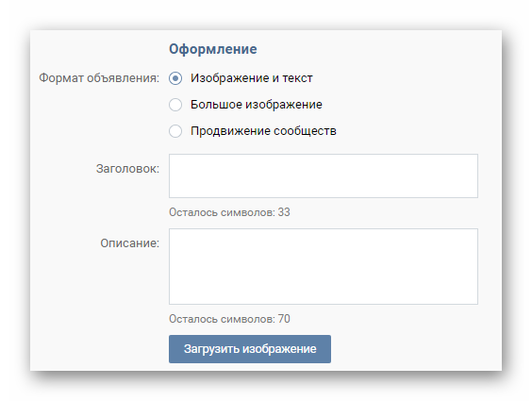Click the number 70 under Описание field

pyautogui.click(x=284, y=319)
